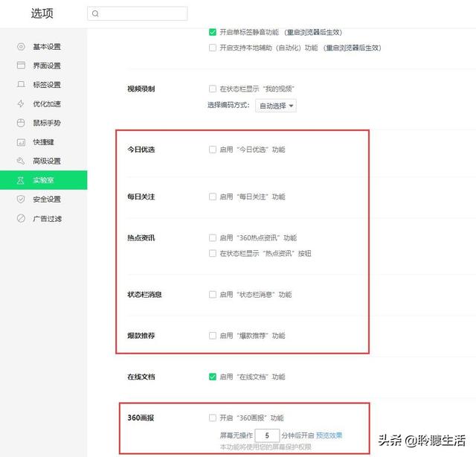This screenshot has width=476, height=457.
Task: Uncheck 开启单标签静音功能 checkbox
Action: pos(213,32)
